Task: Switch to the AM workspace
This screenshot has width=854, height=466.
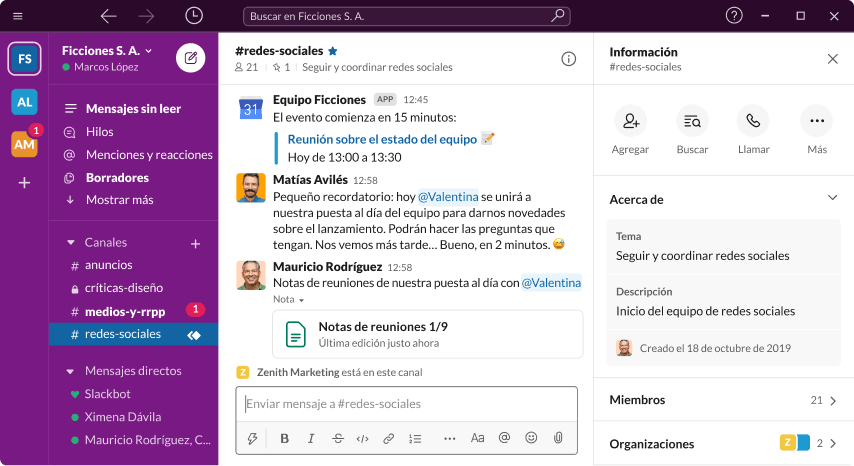Action: pyautogui.click(x=25, y=144)
